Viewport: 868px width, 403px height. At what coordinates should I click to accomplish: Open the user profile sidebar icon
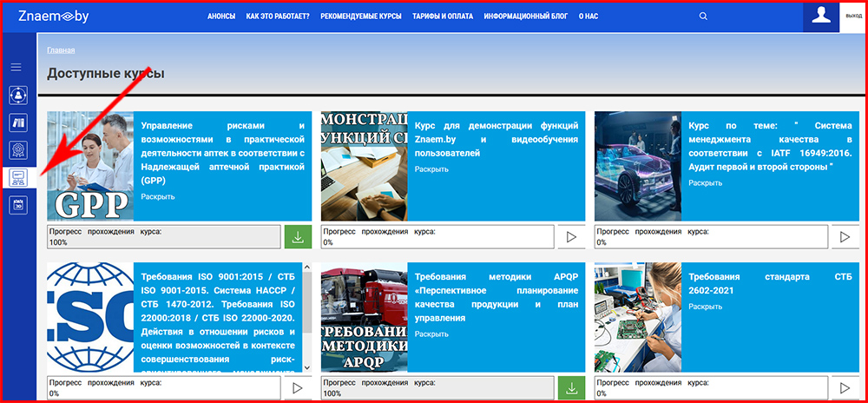click(x=18, y=96)
